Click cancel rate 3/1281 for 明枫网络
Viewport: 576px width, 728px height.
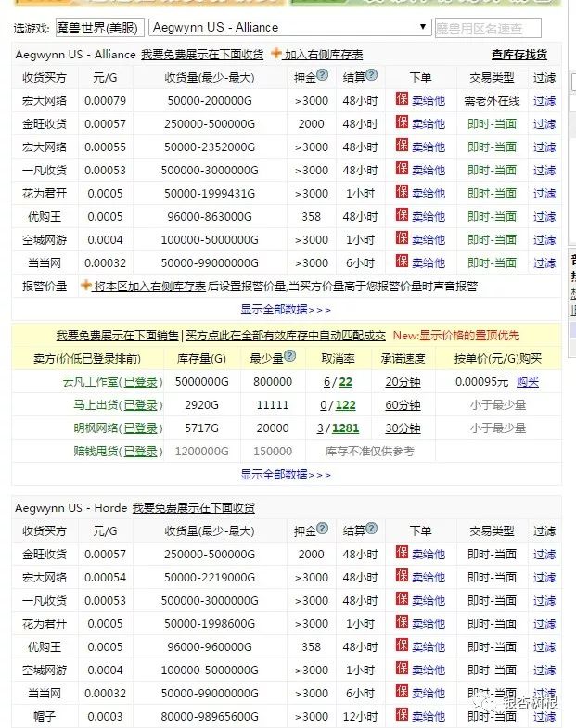click(338, 428)
